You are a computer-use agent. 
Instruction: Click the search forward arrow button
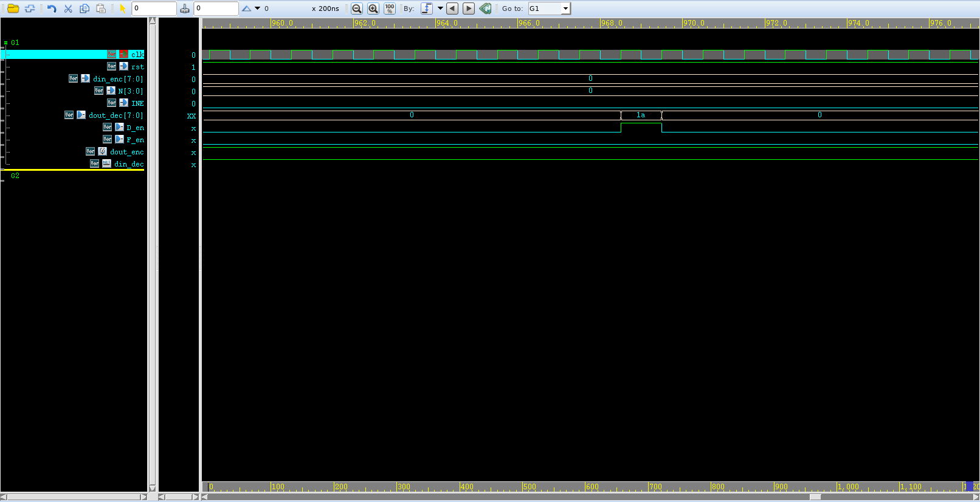(x=469, y=9)
